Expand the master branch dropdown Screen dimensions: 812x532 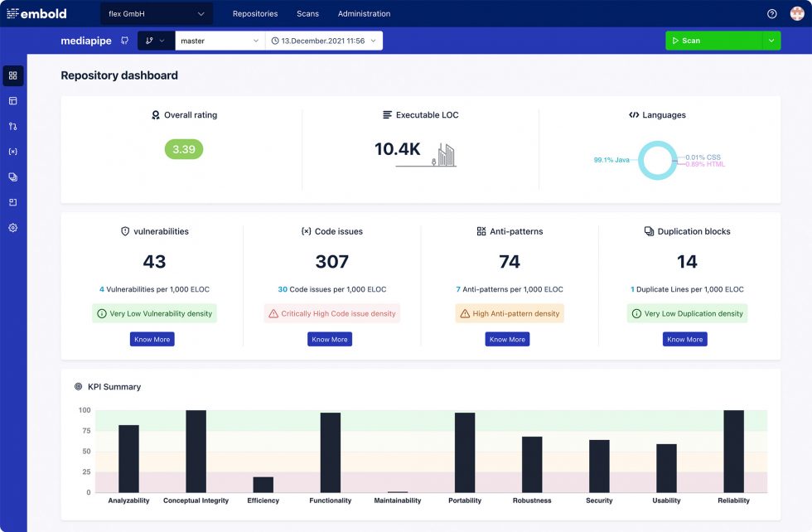click(x=218, y=40)
